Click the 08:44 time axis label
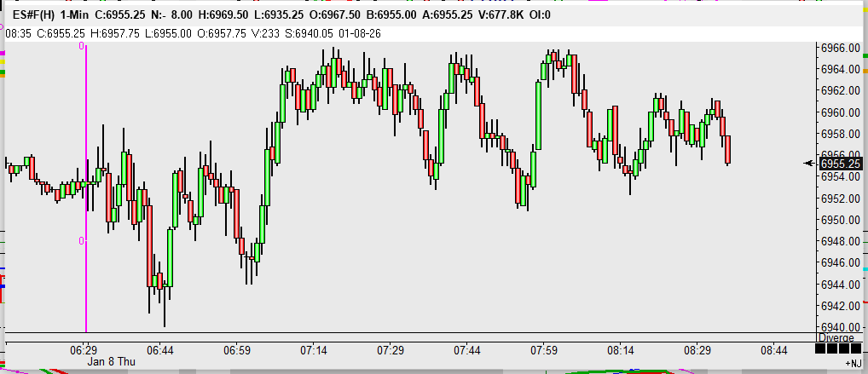This screenshot has height=374, width=868. [x=773, y=350]
